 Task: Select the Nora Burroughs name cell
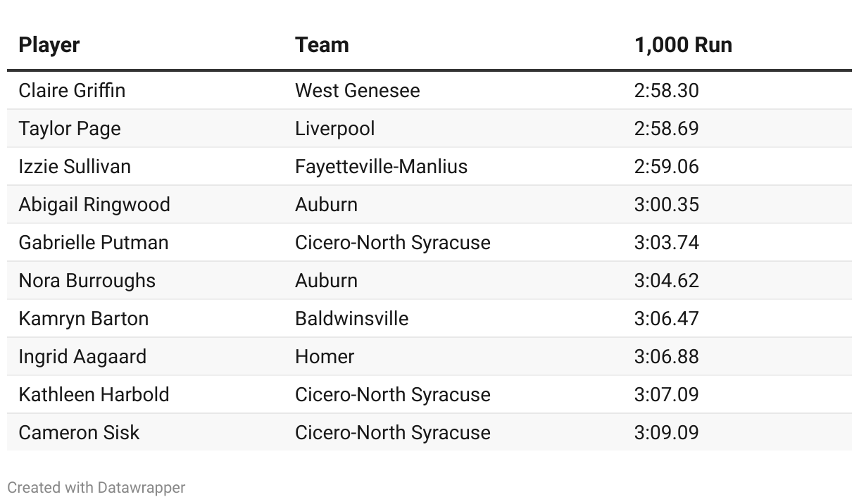(x=87, y=281)
